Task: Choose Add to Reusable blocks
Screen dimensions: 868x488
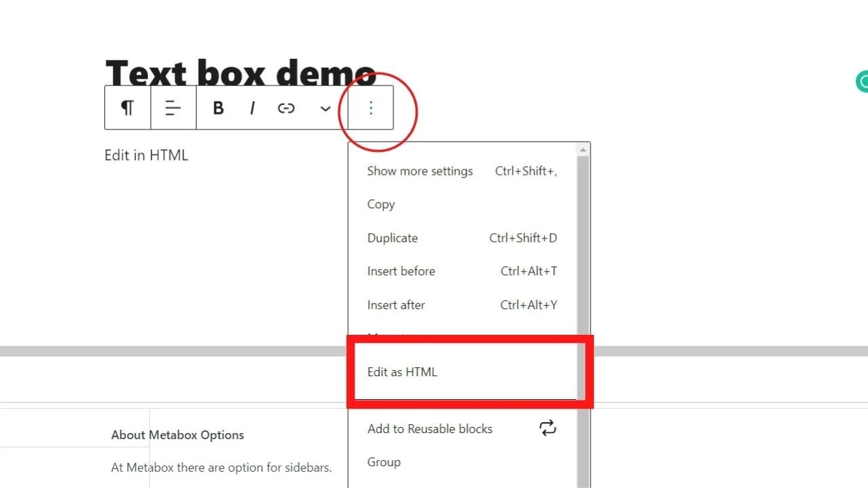Action: (462, 428)
